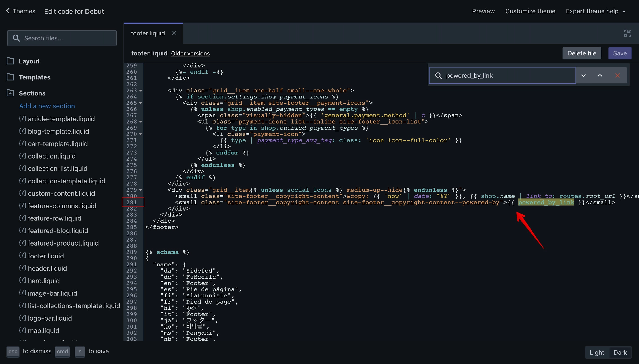Screen dimensions: 639x364
Task: Fold code at line 279
Action: point(141,190)
